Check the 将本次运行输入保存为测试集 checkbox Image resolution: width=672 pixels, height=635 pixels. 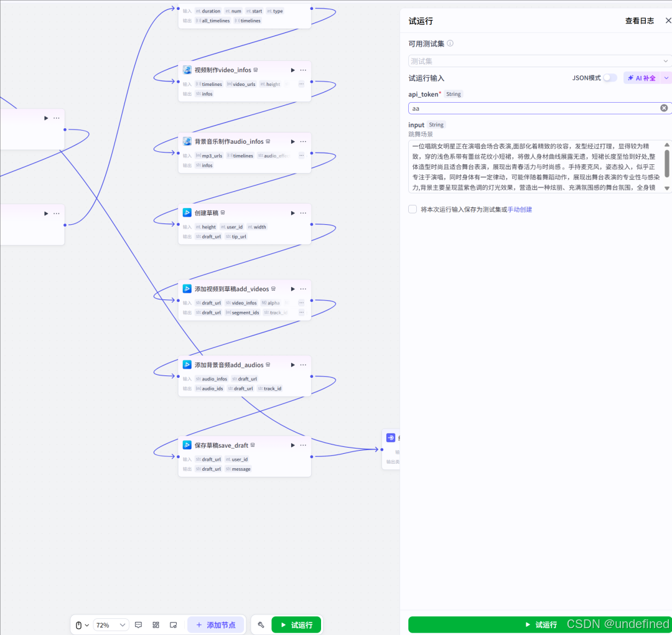(x=413, y=209)
